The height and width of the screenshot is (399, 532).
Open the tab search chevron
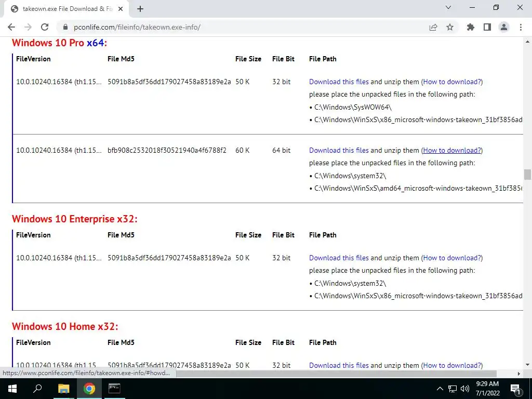(448, 7)
